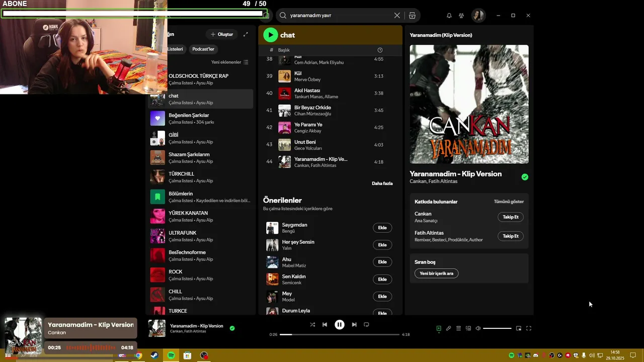
Task: Expand the library panel with arrows icon
Action: [x=246, y=34]
